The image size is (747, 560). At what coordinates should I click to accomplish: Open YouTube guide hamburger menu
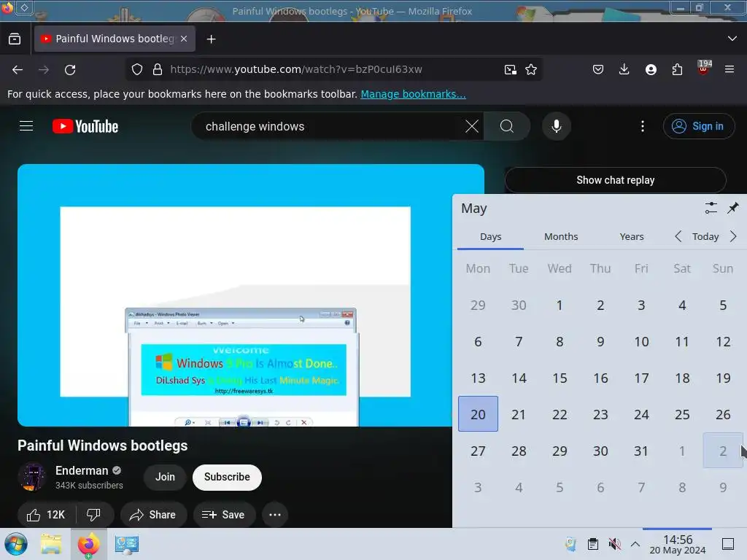26,126
